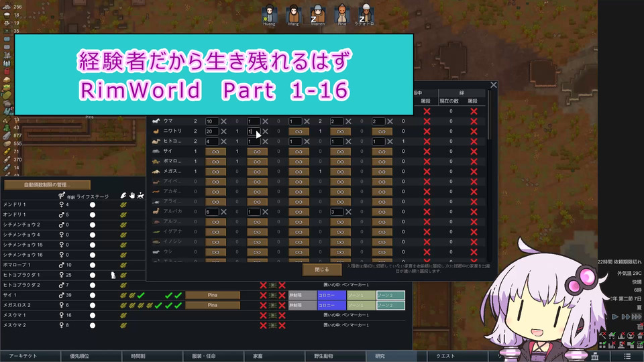The image size is (644, 362).
Task: Toggle four-squares grid setting with green check
Action: [603, 345]
